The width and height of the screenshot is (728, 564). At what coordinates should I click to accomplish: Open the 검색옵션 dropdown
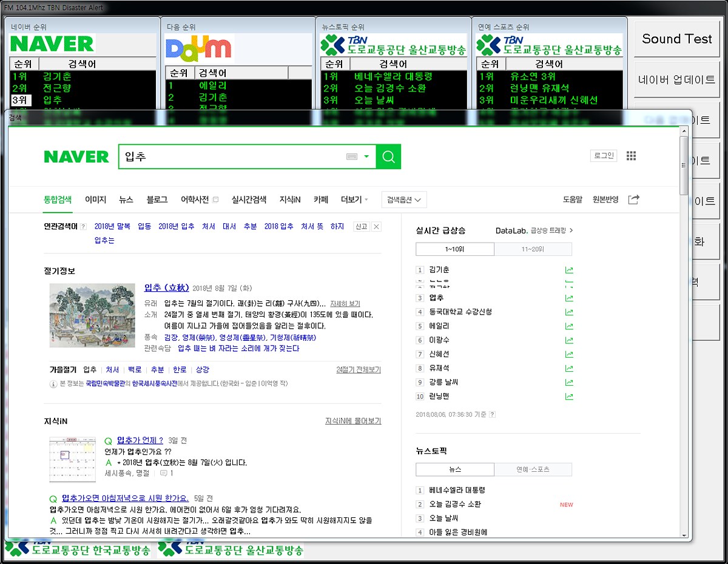pyautogui.click(x=404, y=200)
